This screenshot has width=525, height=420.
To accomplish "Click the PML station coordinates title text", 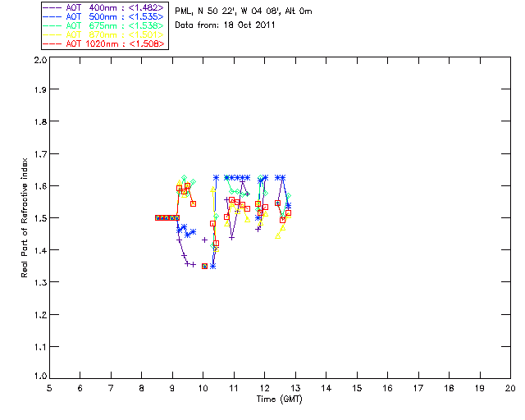I will (244, 11).
